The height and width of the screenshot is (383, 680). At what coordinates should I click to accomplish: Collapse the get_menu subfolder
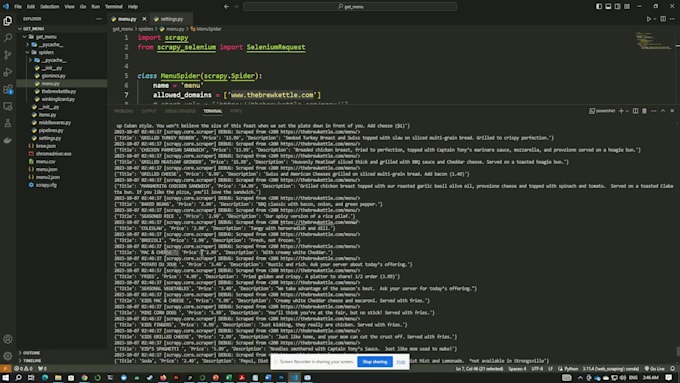(46, 36)
